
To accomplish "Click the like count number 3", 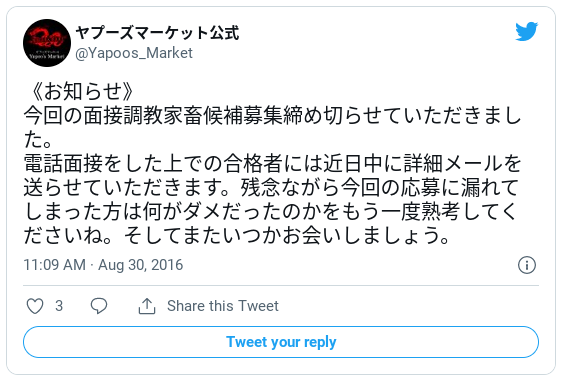I will (59, 306).
